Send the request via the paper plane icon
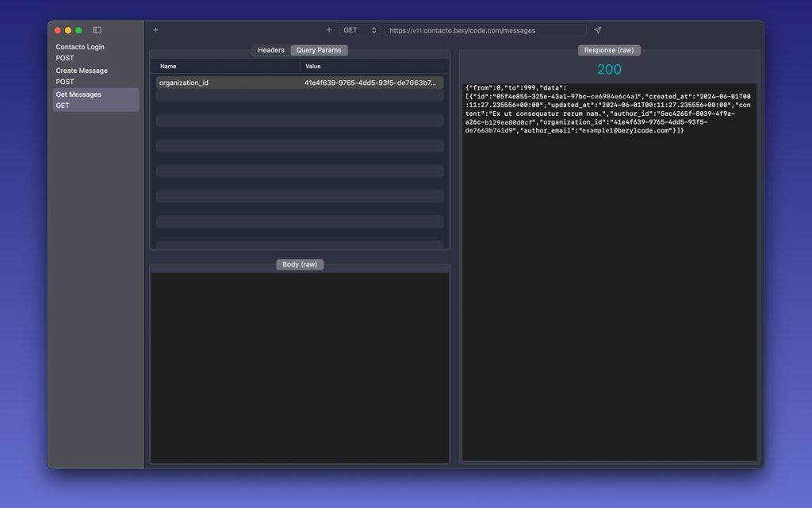 tap(597, 29)
